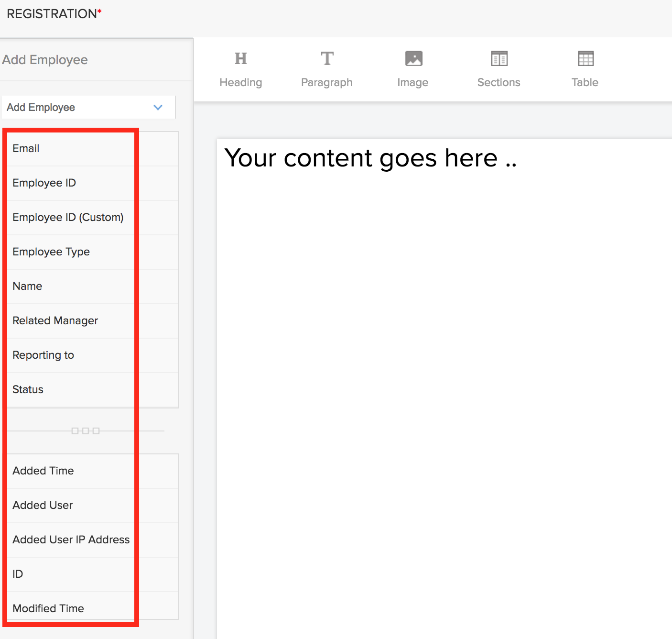Open the Add Employee dropdown

click(88, 107)
